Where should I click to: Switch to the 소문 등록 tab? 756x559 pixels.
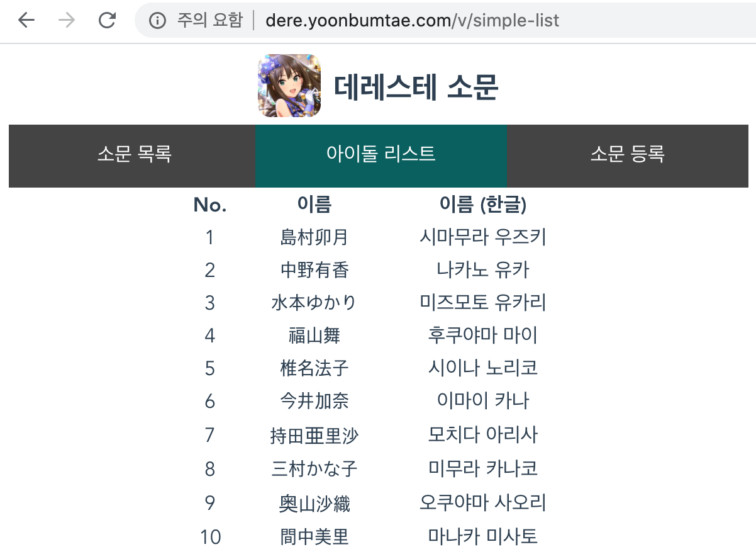pos(627,154)
